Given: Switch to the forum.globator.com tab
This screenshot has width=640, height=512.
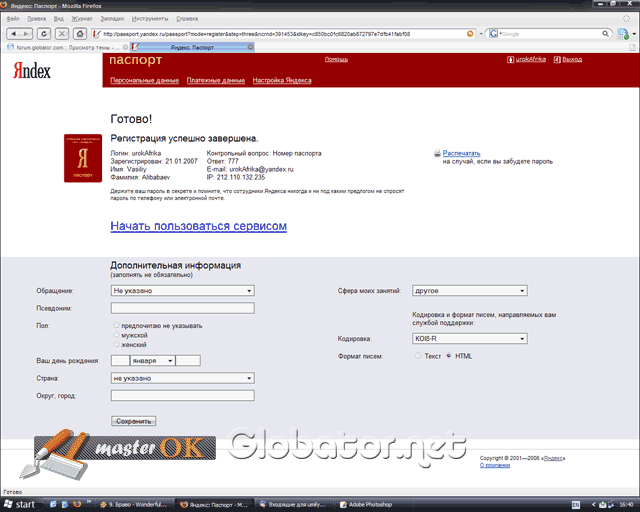Looking at the screenshot, I should click(x=67, y=47).
